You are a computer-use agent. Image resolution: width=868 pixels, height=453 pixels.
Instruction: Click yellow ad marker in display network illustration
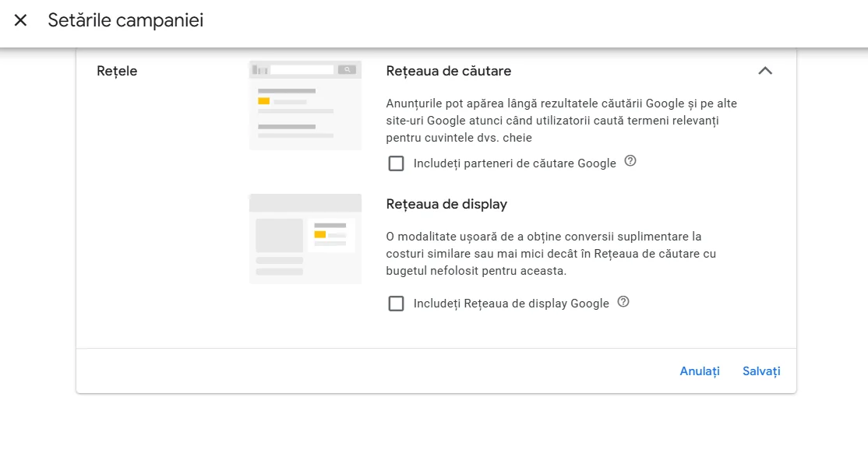(x=319, y=234)
